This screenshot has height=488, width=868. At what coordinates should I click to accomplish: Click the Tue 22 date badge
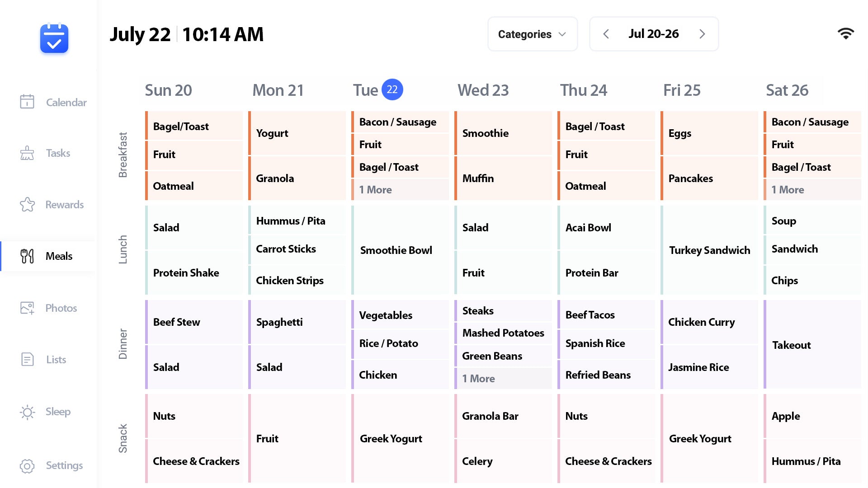click(392, 89)
